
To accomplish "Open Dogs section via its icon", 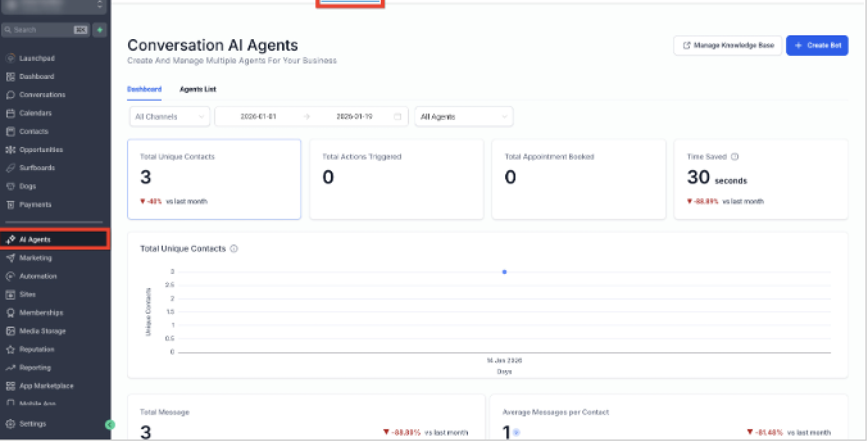I will coord(10,186).
